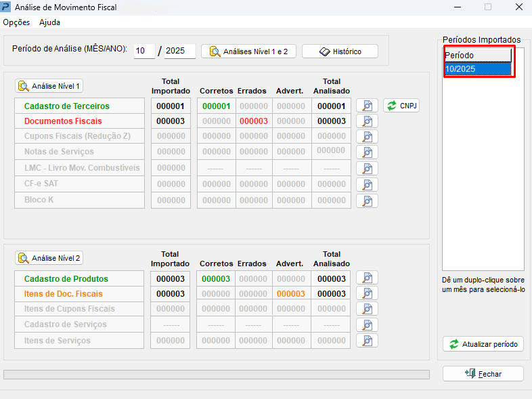This screenshot has width=532, height=399.
Task: Click the Análise Nível 1 button
Action: (x=49, y=86)
